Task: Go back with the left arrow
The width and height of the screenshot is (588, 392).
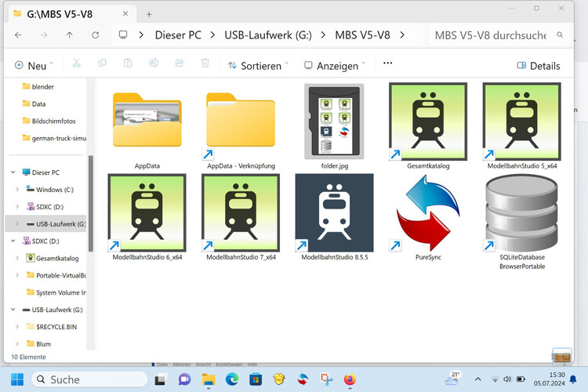Action: pyautogui.click(x=18, y=34)
